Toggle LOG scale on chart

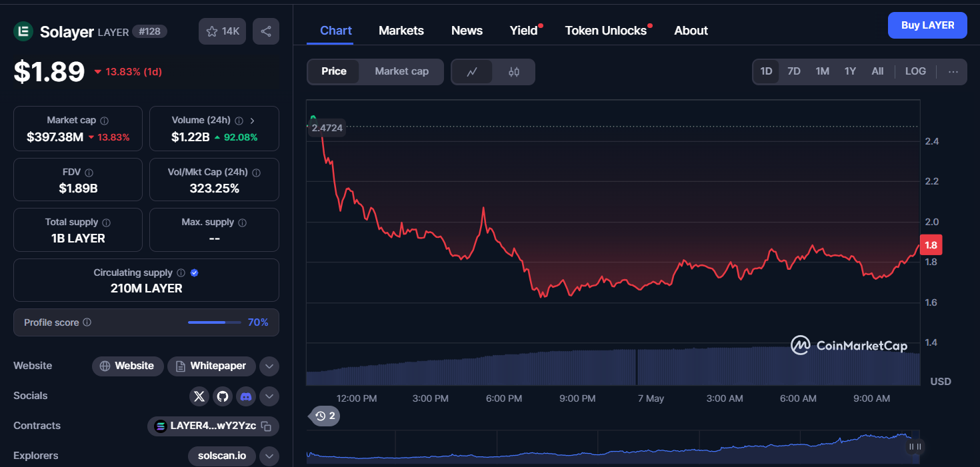pos(915,71)
